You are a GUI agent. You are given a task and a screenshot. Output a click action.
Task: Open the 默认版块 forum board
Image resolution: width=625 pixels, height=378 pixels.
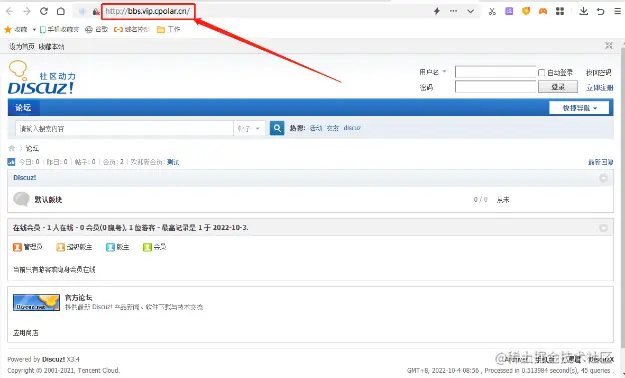coord(48,199)
